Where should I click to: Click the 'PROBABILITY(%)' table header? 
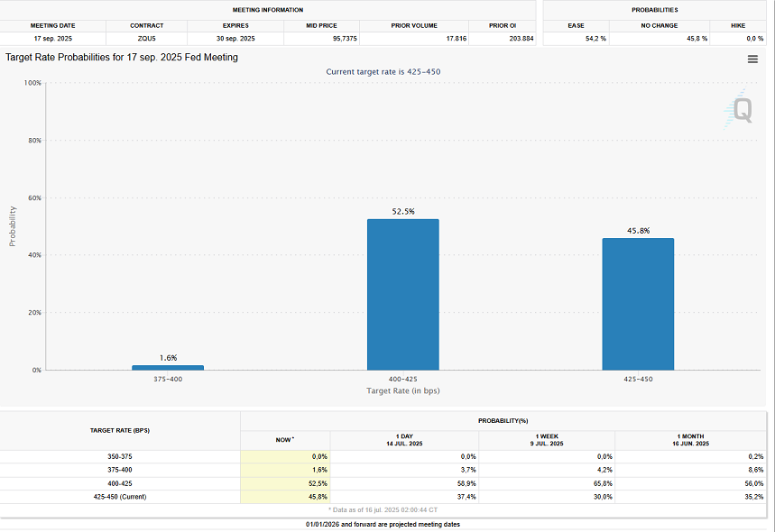pyautogui.click(x=503, y=421)
